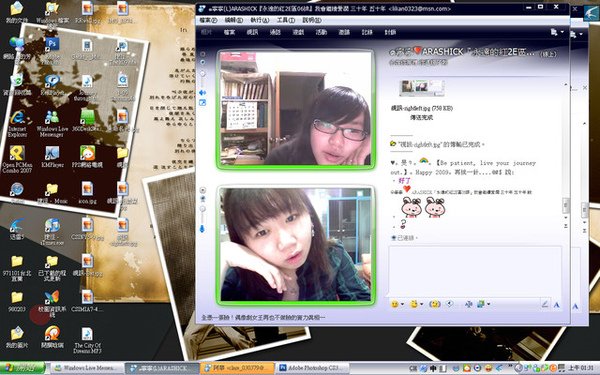Expand the emoticon dropdown arrow
The width and height of the screenshot is (600, 375).
point(402,305)
